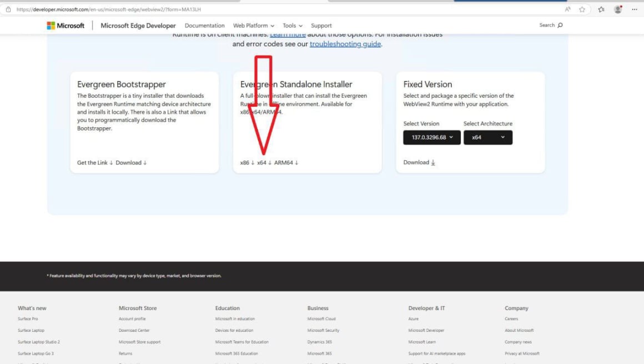Open Surface Pro footer link
The width and height of the screenshot is (644, 364).
point(28,319)
